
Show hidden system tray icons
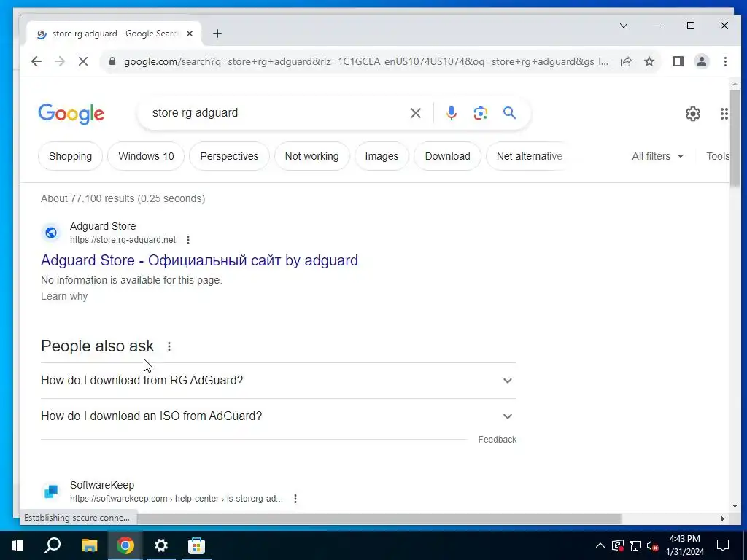[600, 545]
